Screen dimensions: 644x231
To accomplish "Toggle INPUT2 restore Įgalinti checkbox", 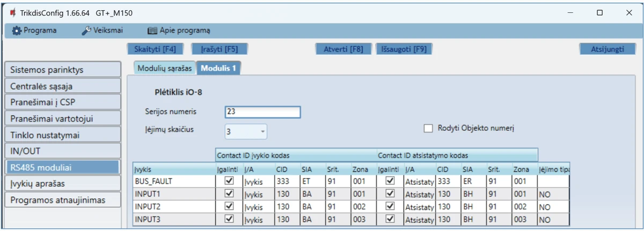I will pos(390,207).
